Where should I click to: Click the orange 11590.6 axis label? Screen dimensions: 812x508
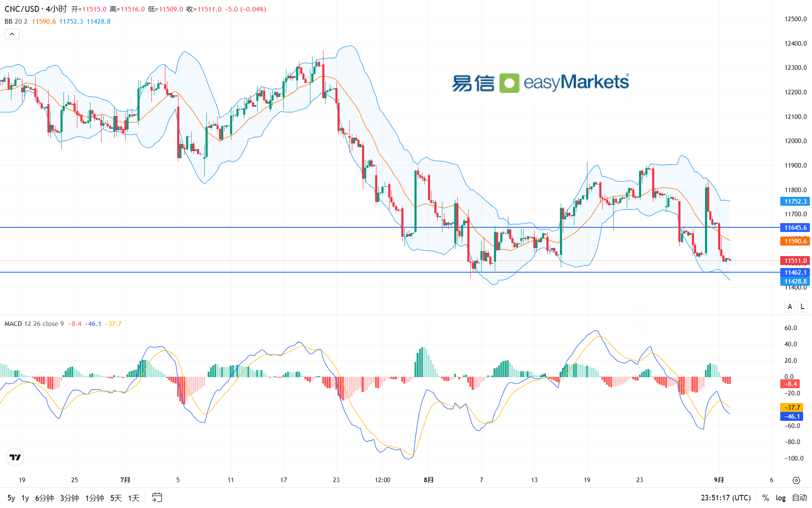[795, 241]
